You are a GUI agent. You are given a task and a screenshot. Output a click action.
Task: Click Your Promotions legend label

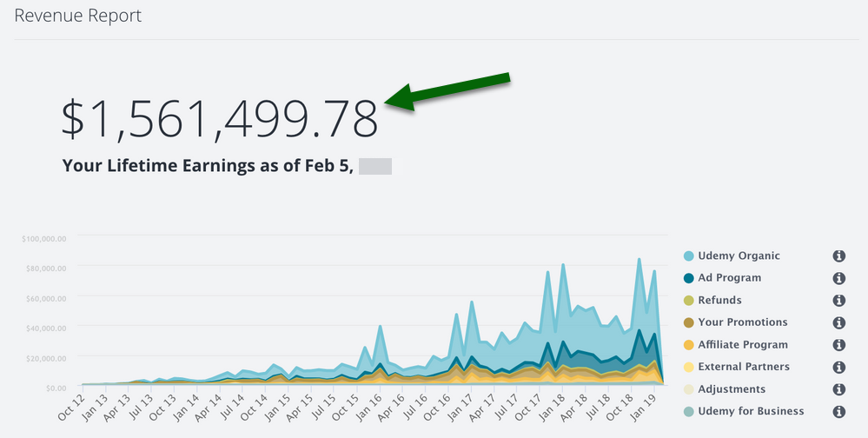pos(742,322)
